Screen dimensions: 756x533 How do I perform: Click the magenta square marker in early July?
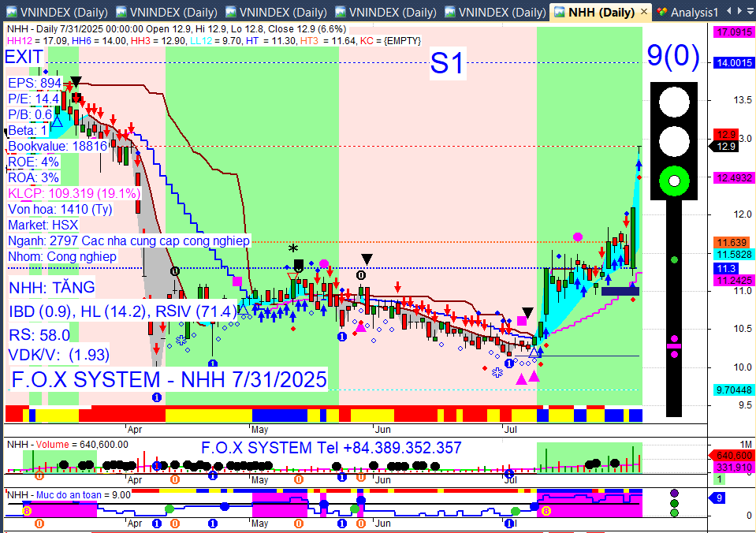[x=522, y=321]
